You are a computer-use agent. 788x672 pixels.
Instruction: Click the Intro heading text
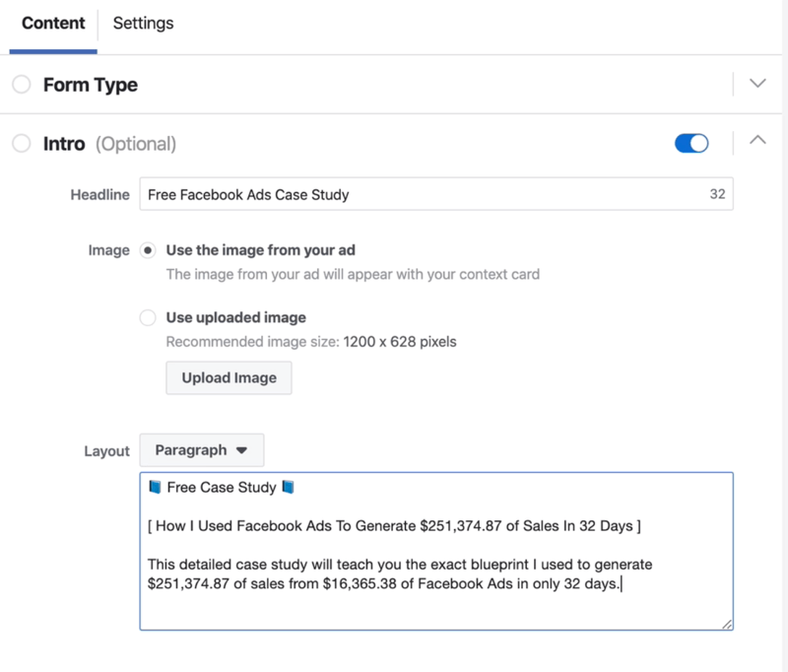[x=64, y=144]
